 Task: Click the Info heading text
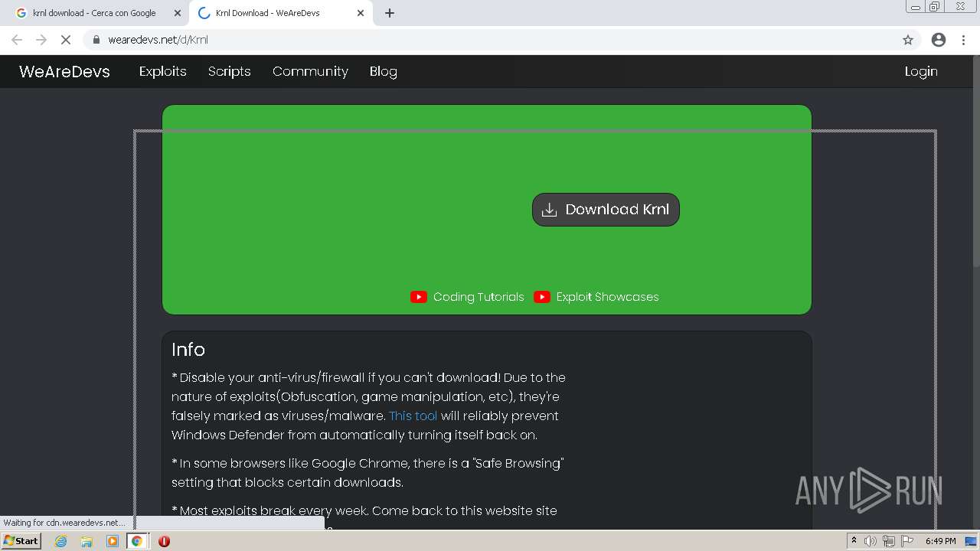pyautogui.click(x=188, y=350)
